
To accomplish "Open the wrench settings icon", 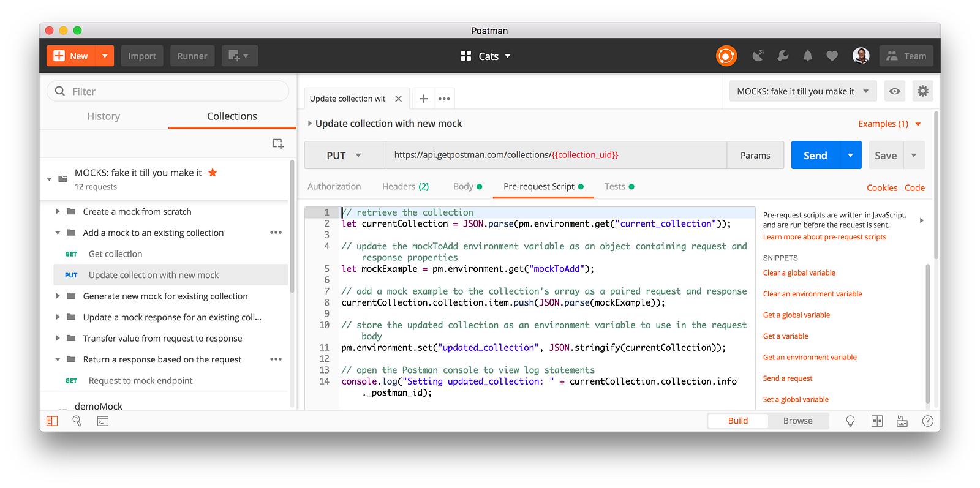I will (x=783, y=56).
